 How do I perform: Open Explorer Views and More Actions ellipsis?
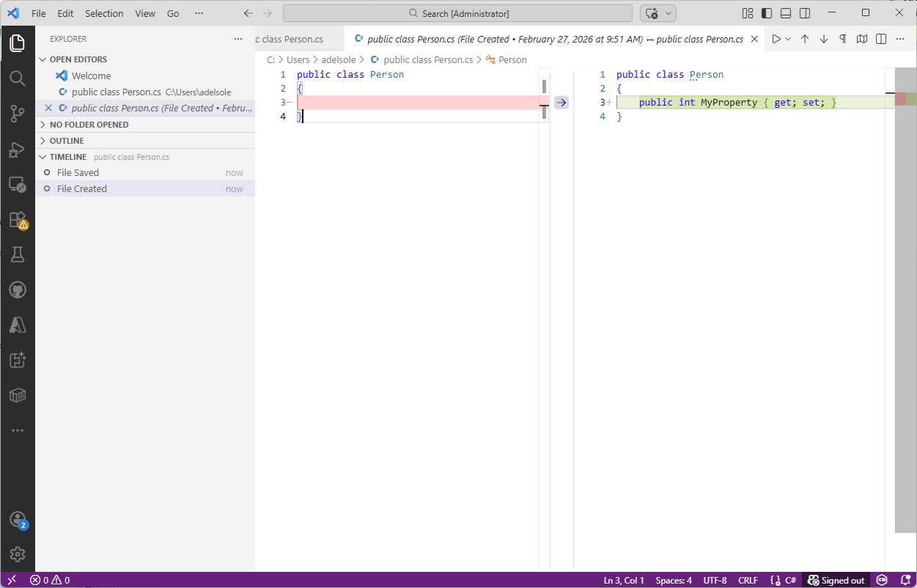coord(237,39)
